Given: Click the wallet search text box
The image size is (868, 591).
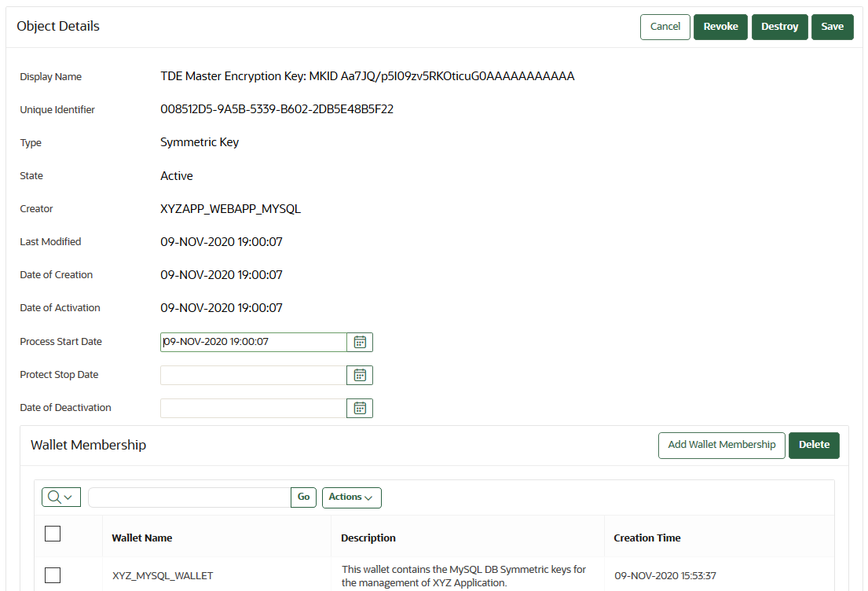Looking at the screenshot, I should pyautogui.click(x=189, y=497).
